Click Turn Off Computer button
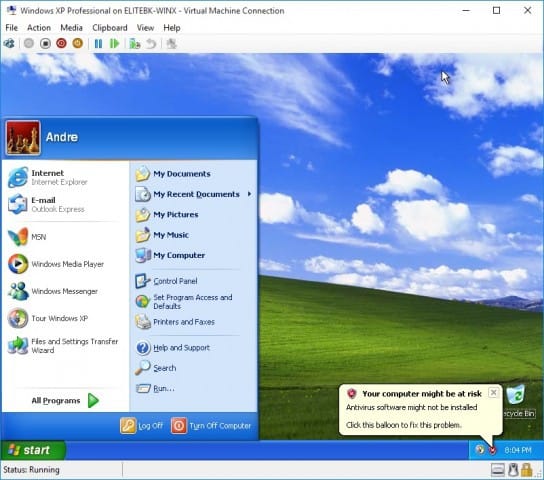Image resolution: width=544 pixels, height=480 pixels. pyautogui.click(x=211, y=426)
